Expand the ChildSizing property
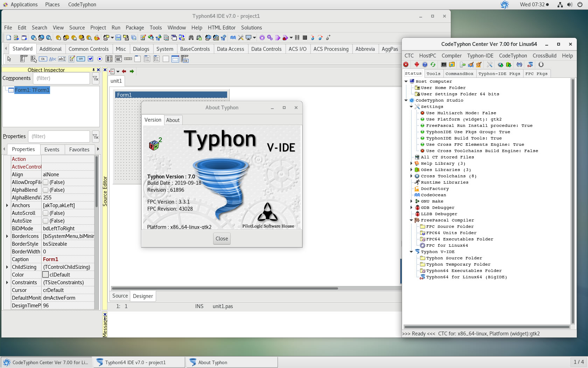The image size is (588, 368). tap(7, 267)
